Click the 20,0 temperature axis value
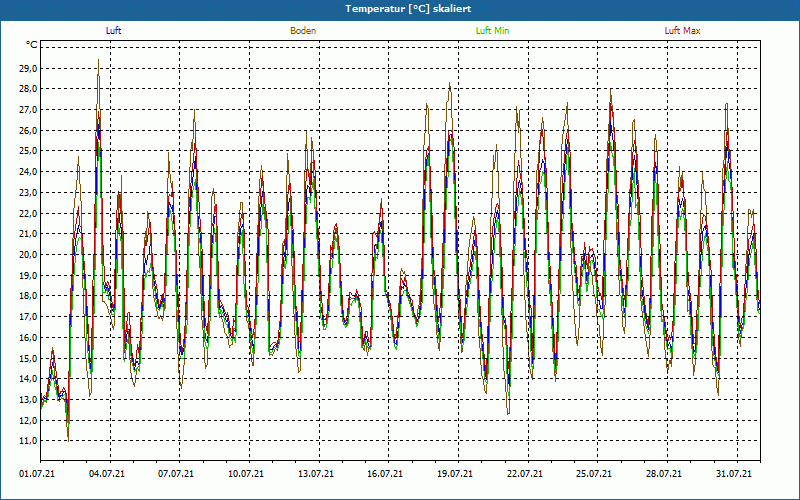 point(28,255)
